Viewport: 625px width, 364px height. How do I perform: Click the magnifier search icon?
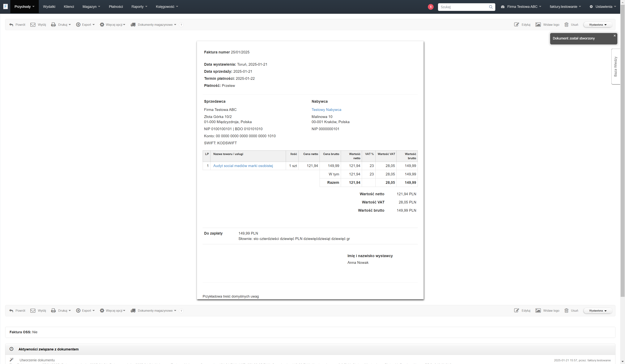(x=491, y=7)
